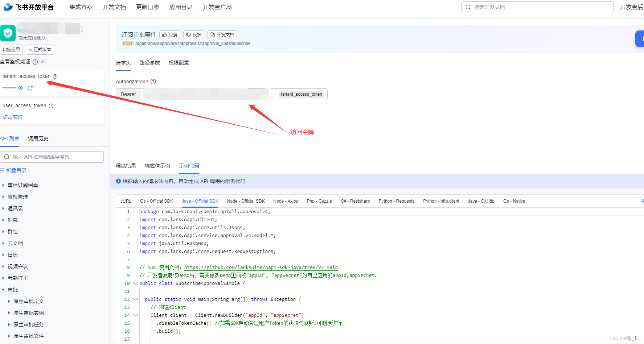
Task: Select the 请求头 tab
Action: tap(123, 63)
